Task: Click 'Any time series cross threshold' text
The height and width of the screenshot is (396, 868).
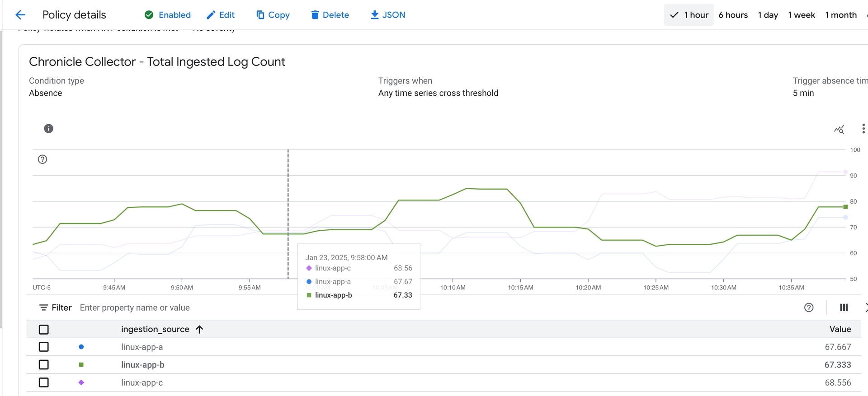Action: [438, 93]
